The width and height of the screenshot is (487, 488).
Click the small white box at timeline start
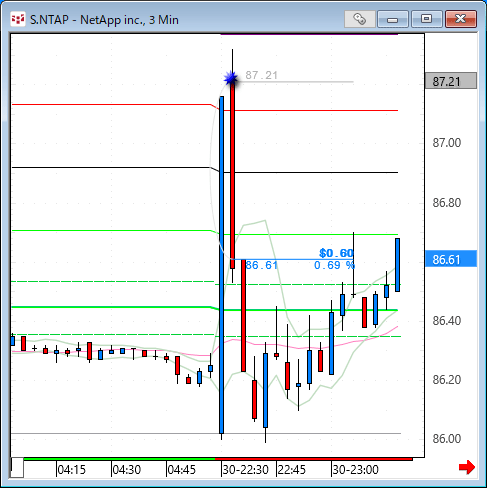pos(17,468)
